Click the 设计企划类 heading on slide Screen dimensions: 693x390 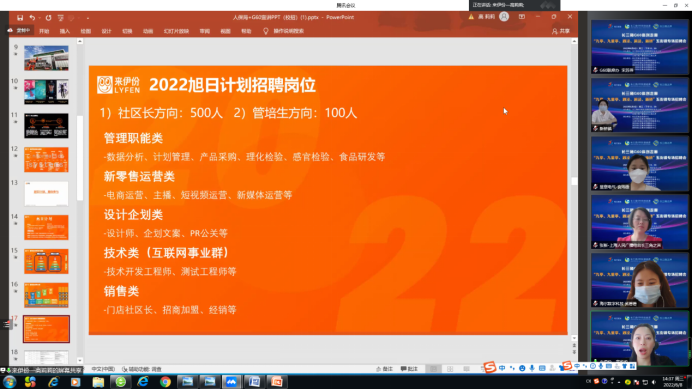click(133, 215)
